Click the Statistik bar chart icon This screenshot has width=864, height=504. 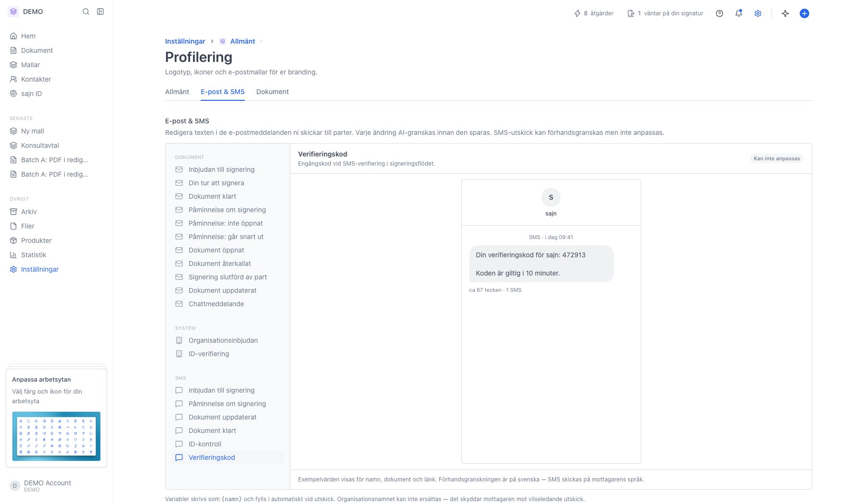tap(13, 255)
